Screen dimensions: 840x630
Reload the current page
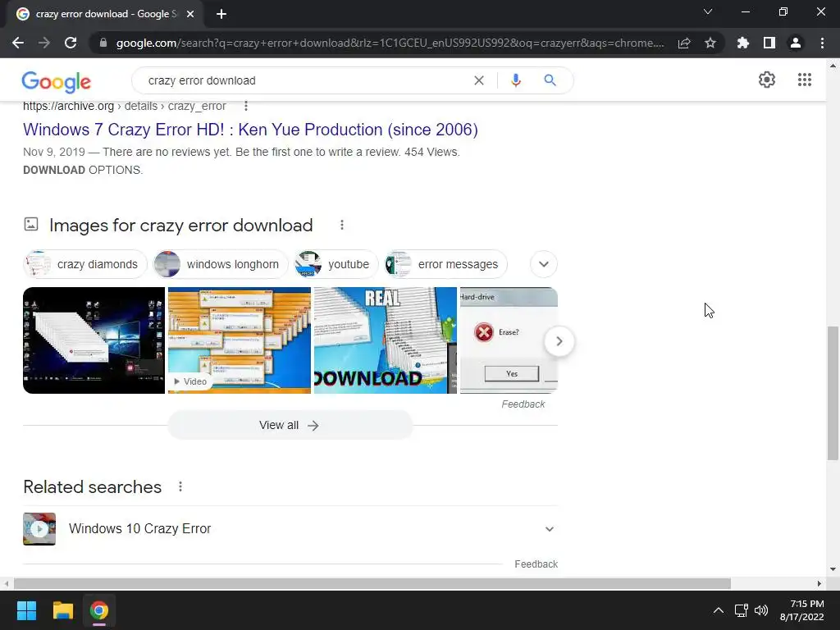(71, 43)
